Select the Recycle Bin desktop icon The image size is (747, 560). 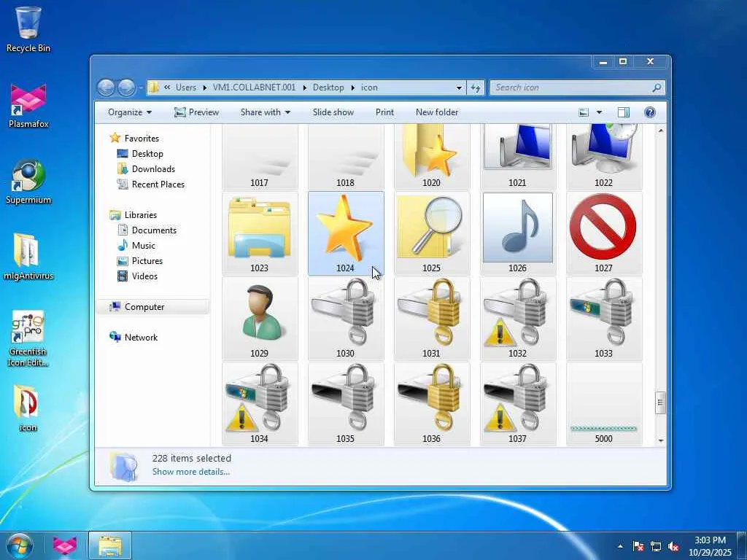coord(28,28)
